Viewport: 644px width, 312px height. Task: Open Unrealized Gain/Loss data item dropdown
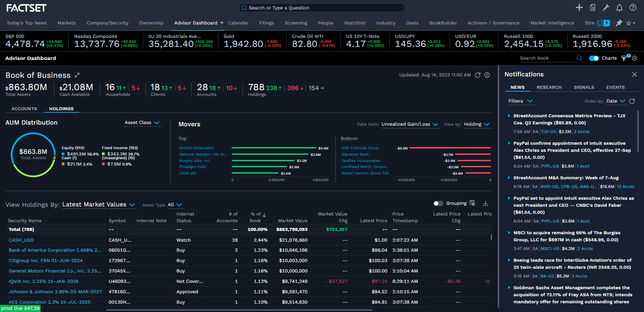click(410, 124)
